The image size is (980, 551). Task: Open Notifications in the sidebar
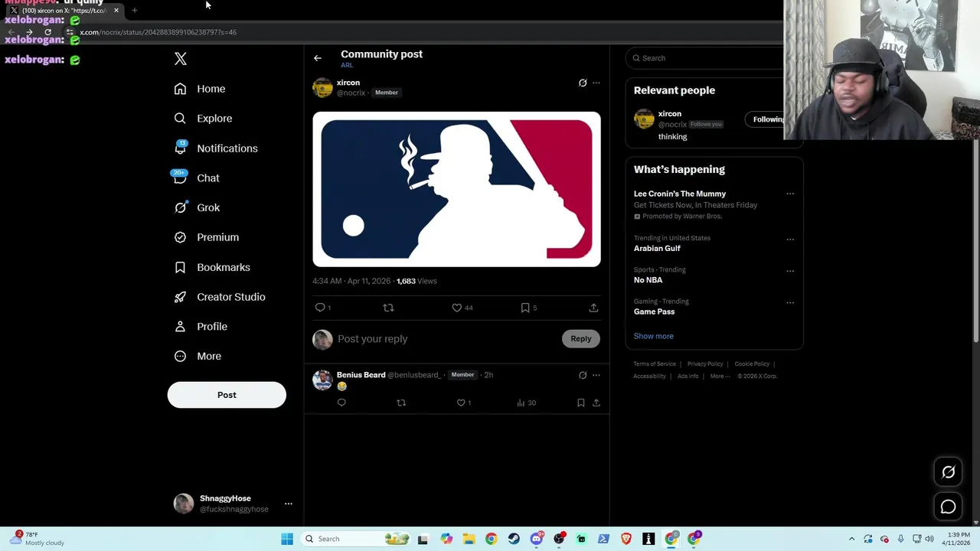pos(216,148)
